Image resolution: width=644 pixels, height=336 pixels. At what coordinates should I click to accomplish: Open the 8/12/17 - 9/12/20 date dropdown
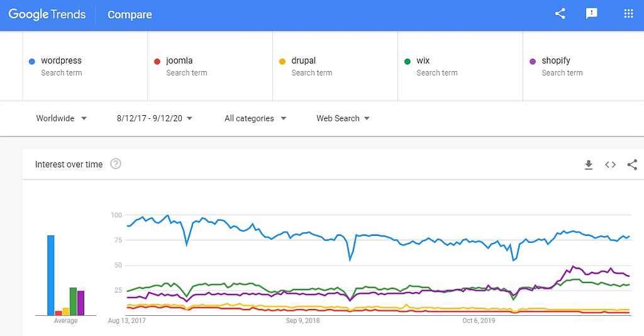[155, 118]
